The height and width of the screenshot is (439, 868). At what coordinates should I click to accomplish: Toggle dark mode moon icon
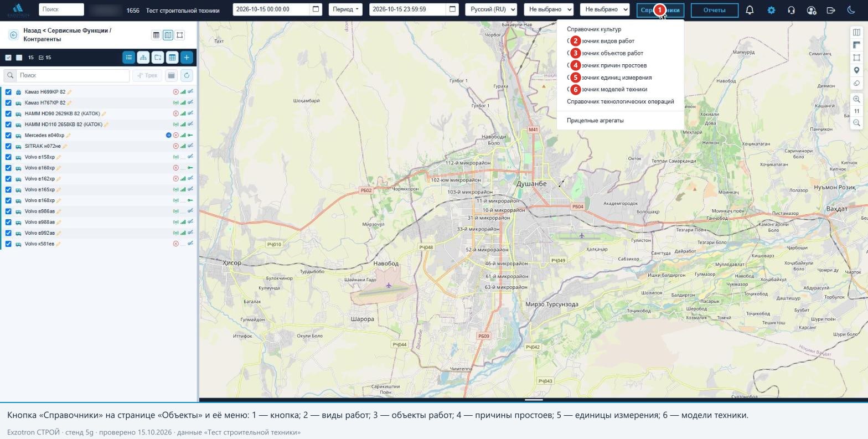[851, 10]
